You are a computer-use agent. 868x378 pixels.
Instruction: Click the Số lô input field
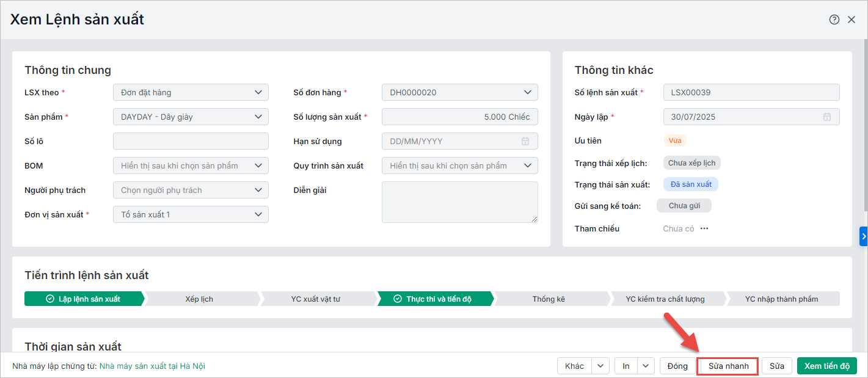click(x=191, y=141)
